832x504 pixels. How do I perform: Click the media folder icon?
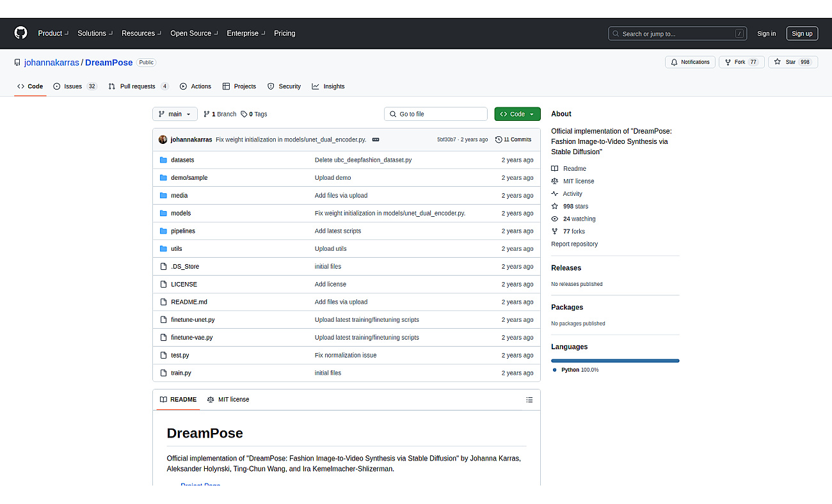pyautogui.click(x=163, y=196)
